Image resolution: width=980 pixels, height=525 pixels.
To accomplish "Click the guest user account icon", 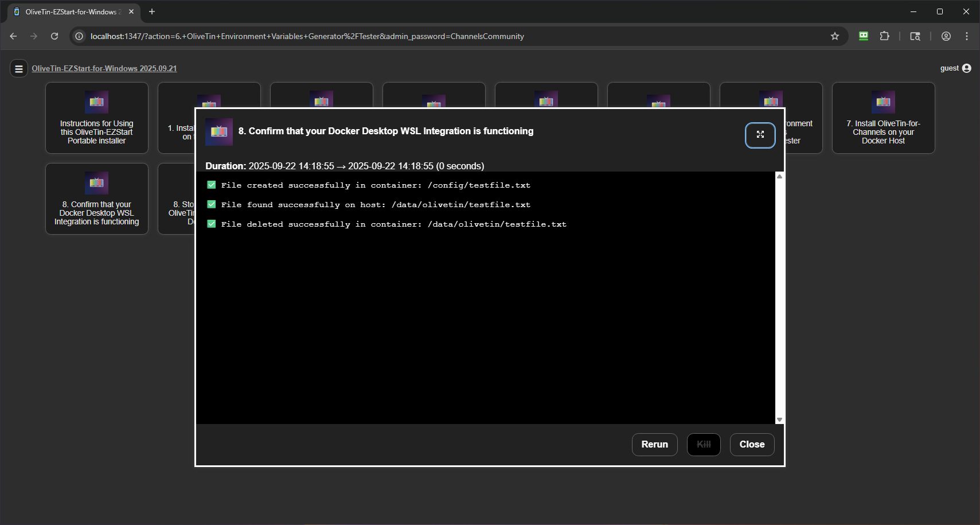I will tap(966, 68).
